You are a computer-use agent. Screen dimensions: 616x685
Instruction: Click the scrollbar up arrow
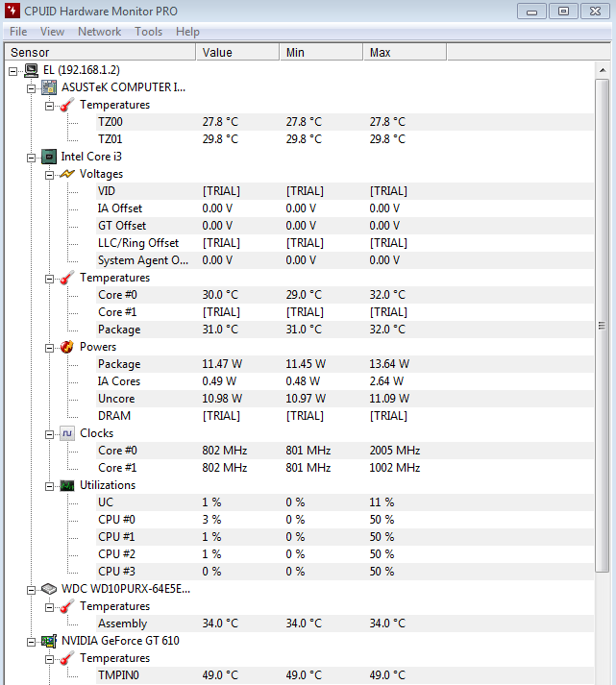click(x=603, y=70)
